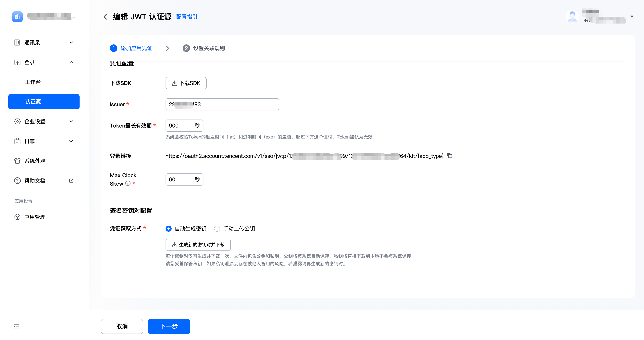
Task: Open the account dropdown arrow at top right
Action: (632, 17)
